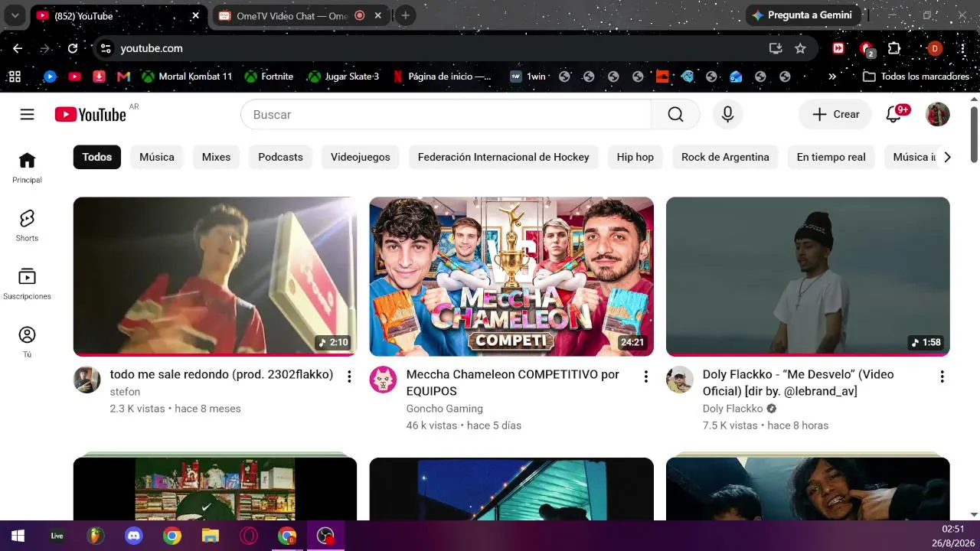
Task: View site information in address bar
Action: (106, 48)
